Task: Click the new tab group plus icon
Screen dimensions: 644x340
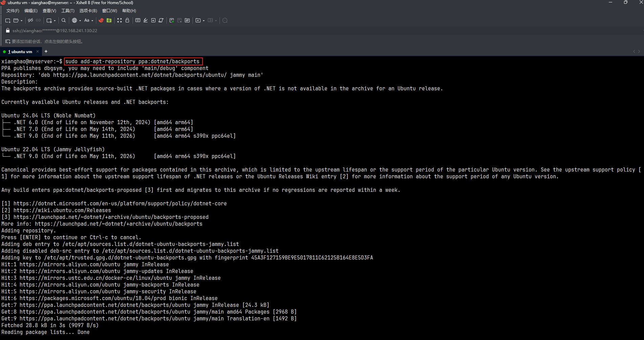Action: click(198, 20)
